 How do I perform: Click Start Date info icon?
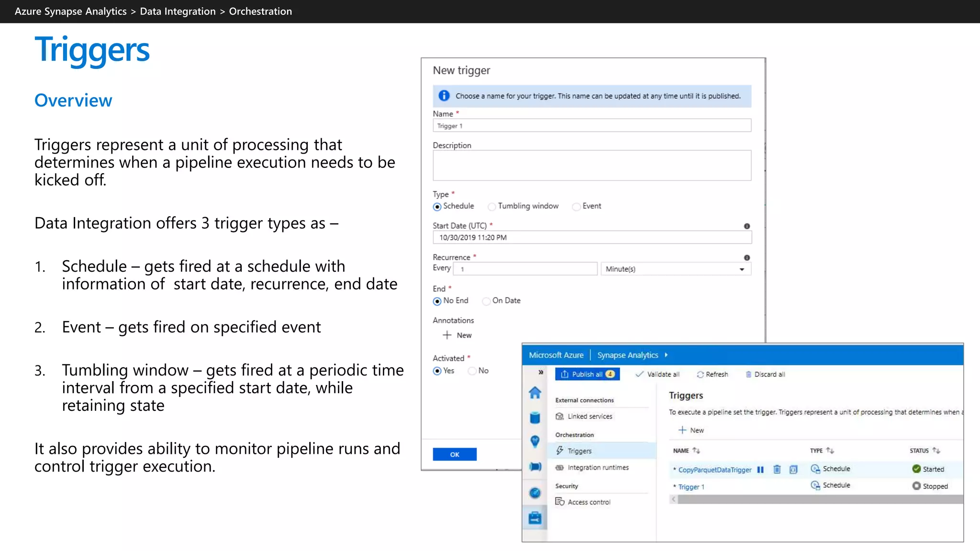(x=747, y=226)
